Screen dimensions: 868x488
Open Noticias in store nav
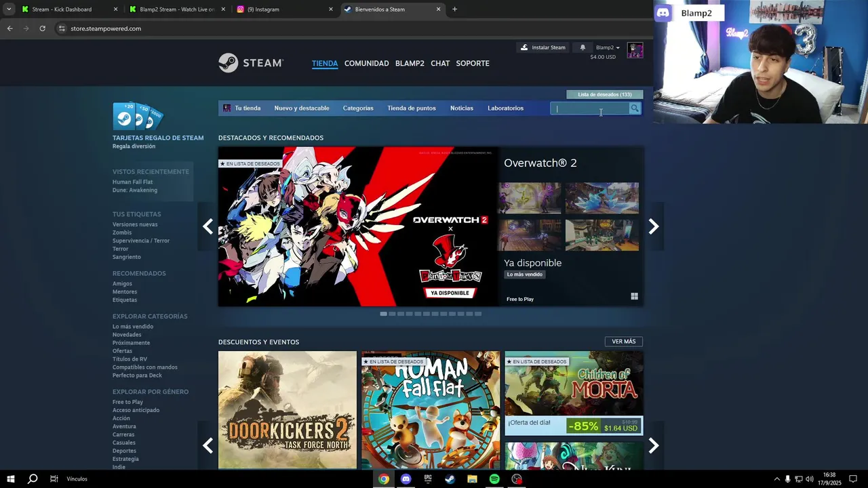462,108
